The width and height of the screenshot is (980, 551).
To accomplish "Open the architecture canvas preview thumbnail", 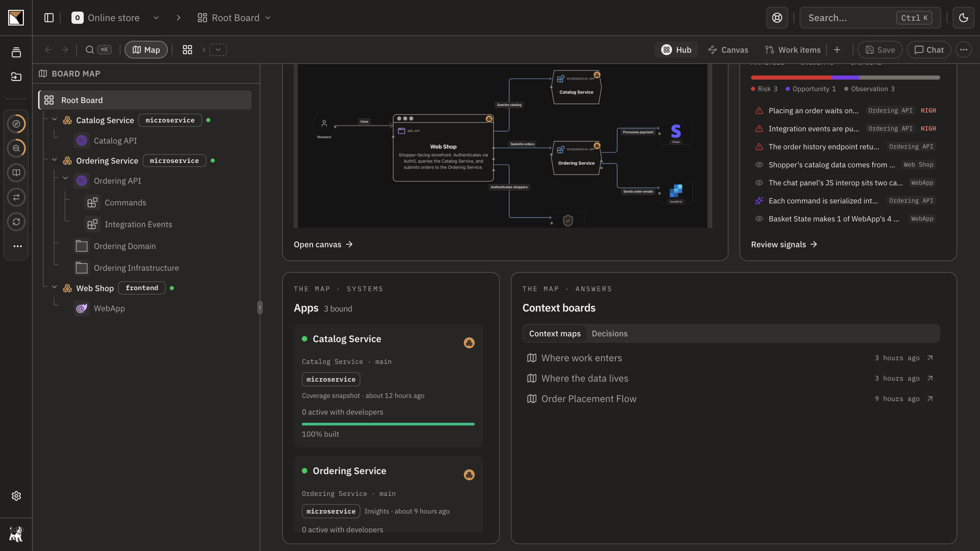I will coord(502,146).
